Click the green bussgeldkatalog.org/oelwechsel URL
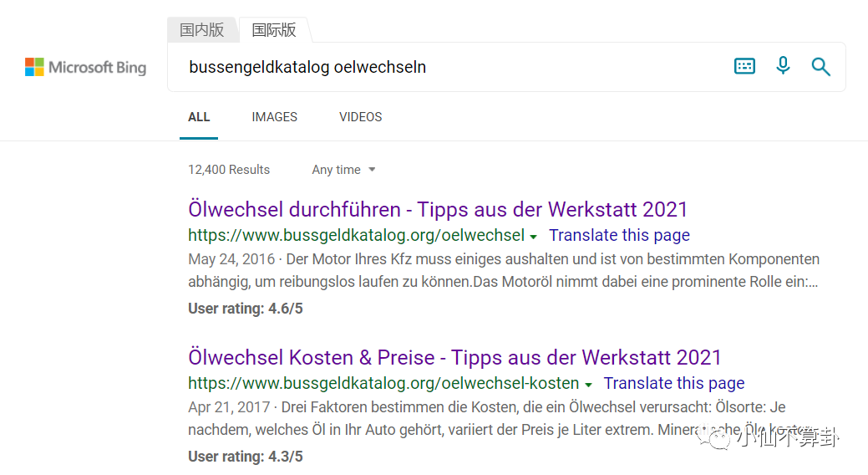Screen dimensions: 868x475 coord(356,235)
